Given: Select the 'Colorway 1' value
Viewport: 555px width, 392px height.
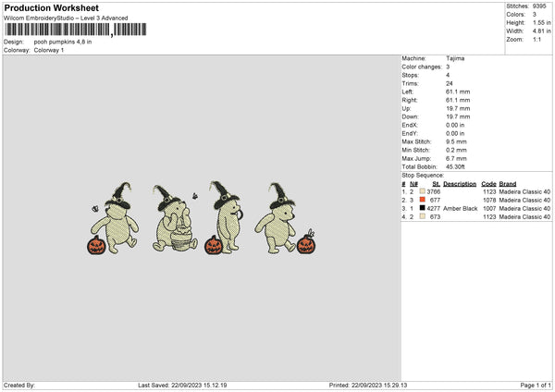Looking at the screenshot, I should pyautogui.click(x=49, y=50).
